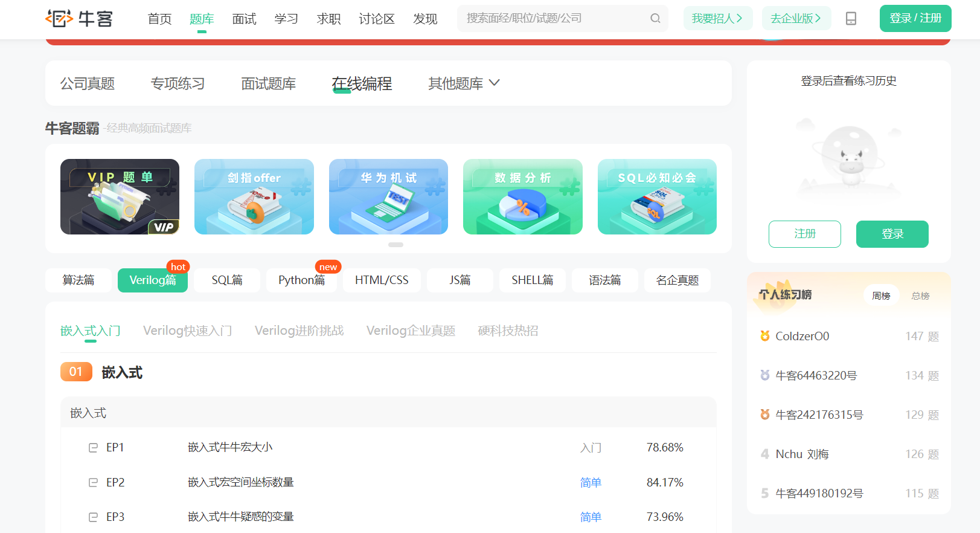Switch leaderboard to 周榜
Screen dimensions: 980x533
(x=882, y=296)
